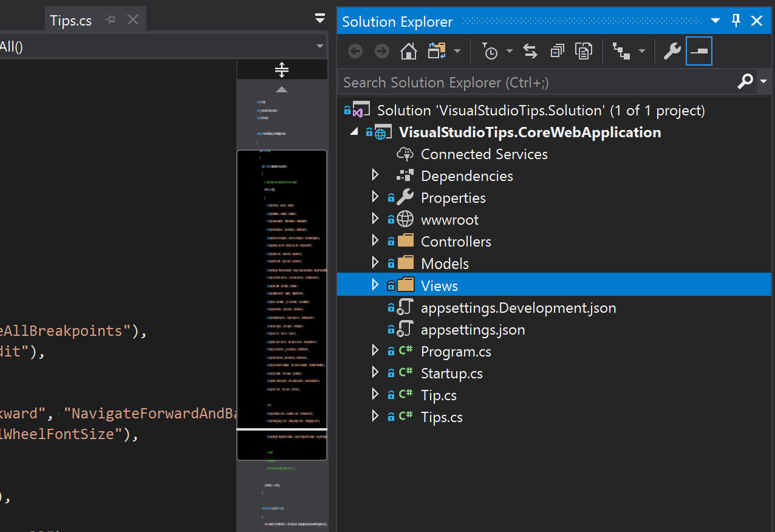Click the Home icon in Solution Explorer toolbar
The height and width of the screenshot is (532, 775).
409,52
